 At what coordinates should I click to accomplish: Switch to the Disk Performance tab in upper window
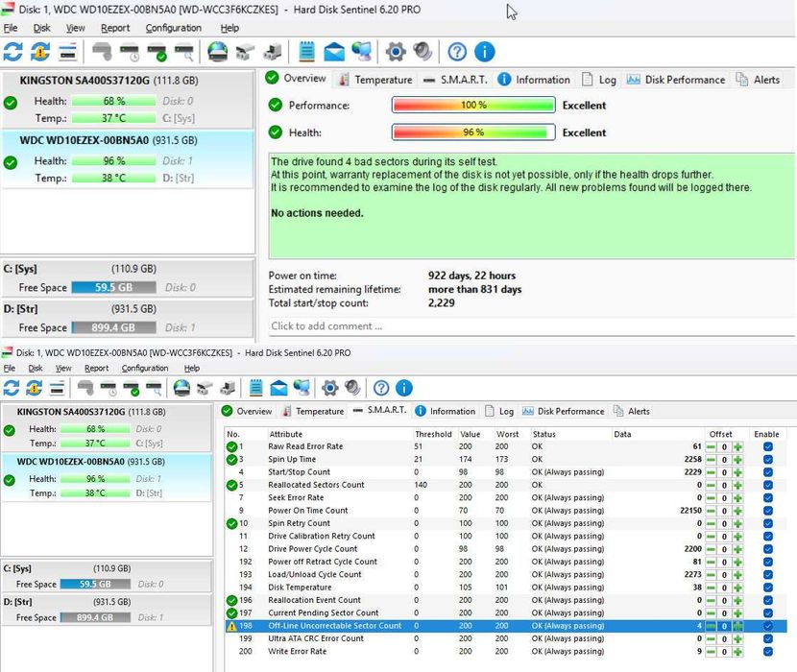(x=676, y=80)
